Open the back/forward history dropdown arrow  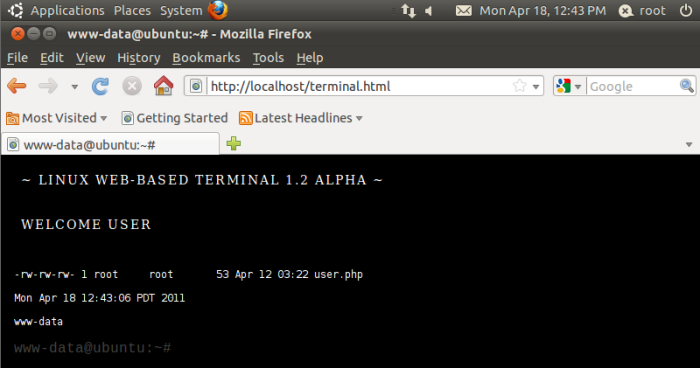pyautogui.click(x=75, y=87)
